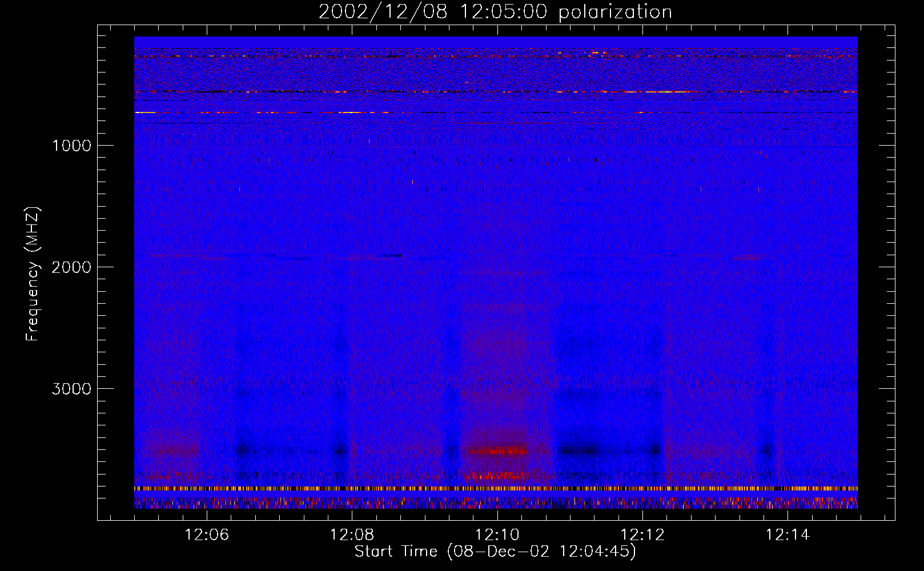
Task: Click the 'Frequency (MHZ)' axis label
Action: click(33, 274)
